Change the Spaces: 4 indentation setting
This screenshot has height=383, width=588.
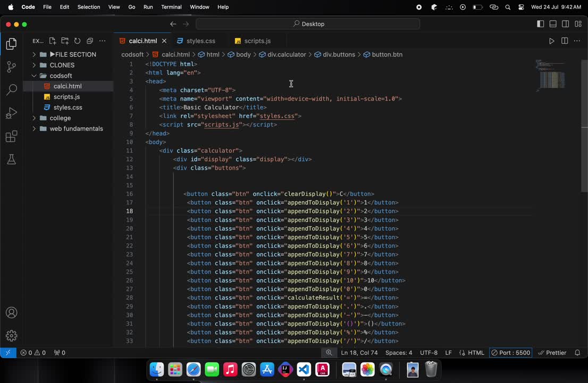399,353
